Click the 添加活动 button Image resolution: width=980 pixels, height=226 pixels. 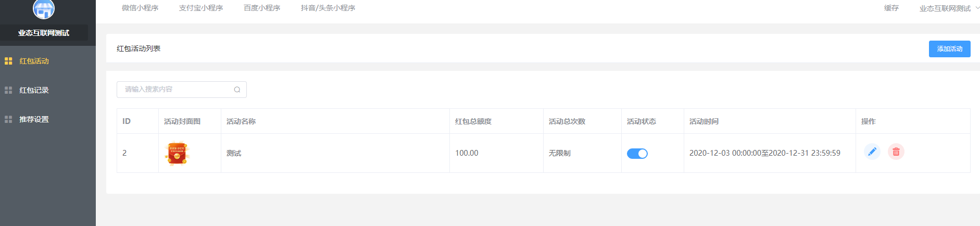[x=949, y=49]
